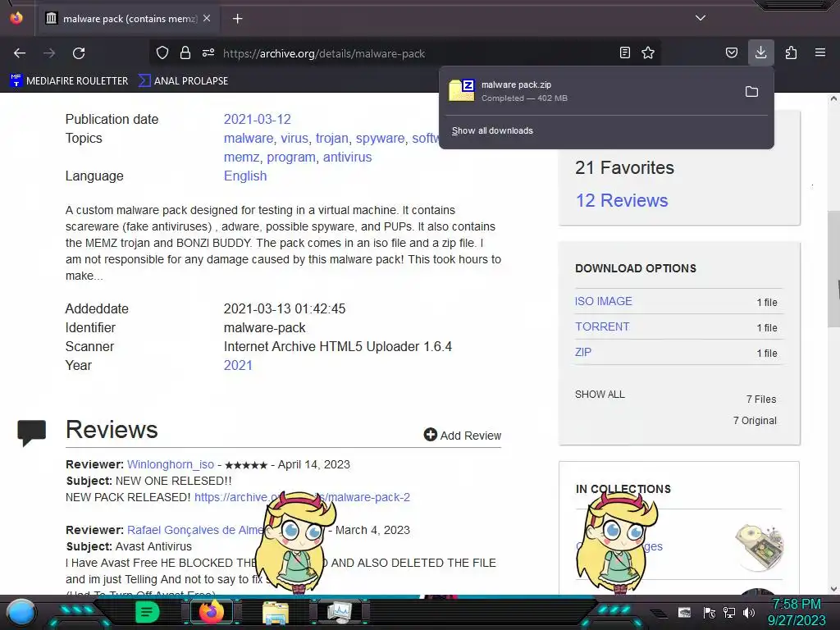Image resolution: width=840 pixels, height=630 pixels.
Task: Open malware-pack-2 archive link in review
Action: click(x=302, y=497)
